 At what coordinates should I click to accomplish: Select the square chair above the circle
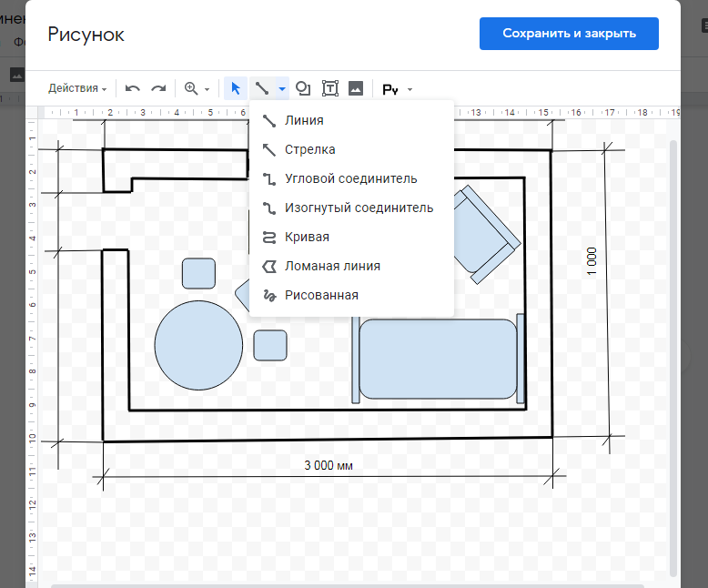[x=198, y=273]
